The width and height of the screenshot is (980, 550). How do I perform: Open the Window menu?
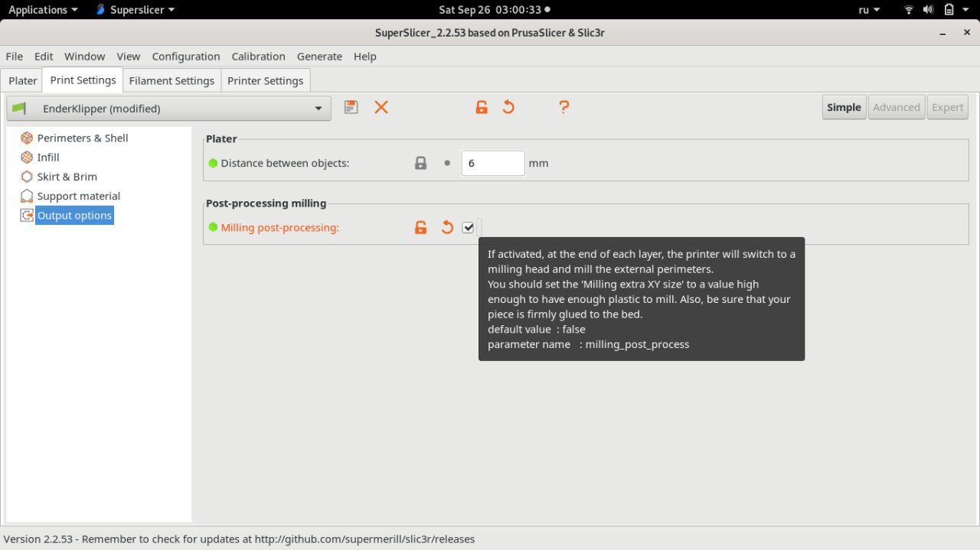84,56
